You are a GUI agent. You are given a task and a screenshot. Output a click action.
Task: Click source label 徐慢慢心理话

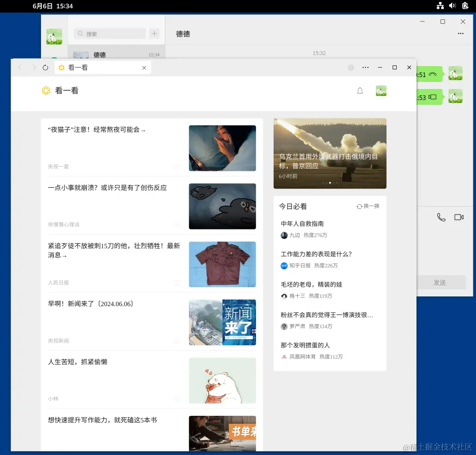(64, 225)
